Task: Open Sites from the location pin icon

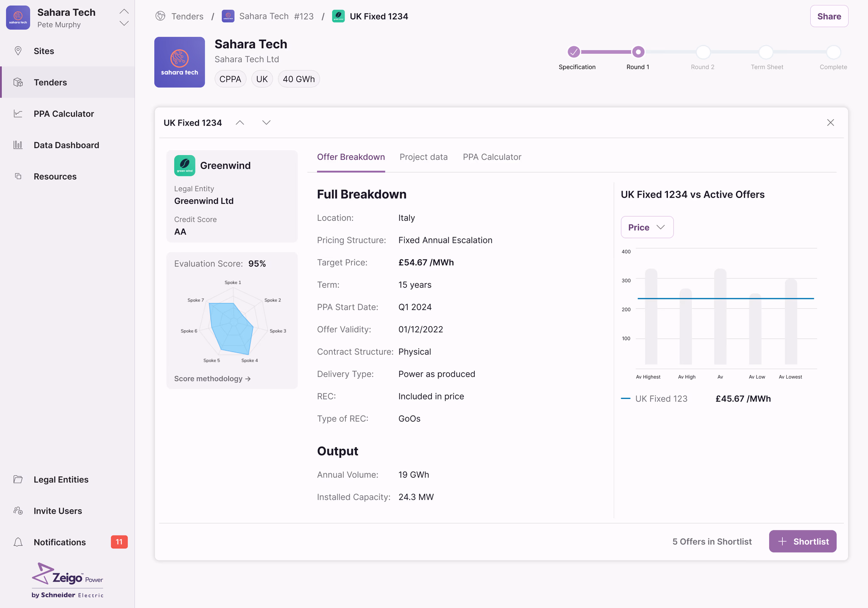Action: point(18,51)
